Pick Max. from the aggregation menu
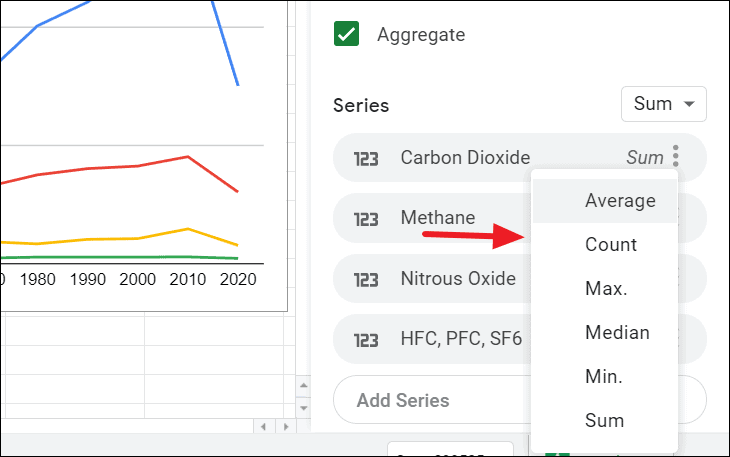The width and height of the screenshot is (730, 457). [606, 288]
